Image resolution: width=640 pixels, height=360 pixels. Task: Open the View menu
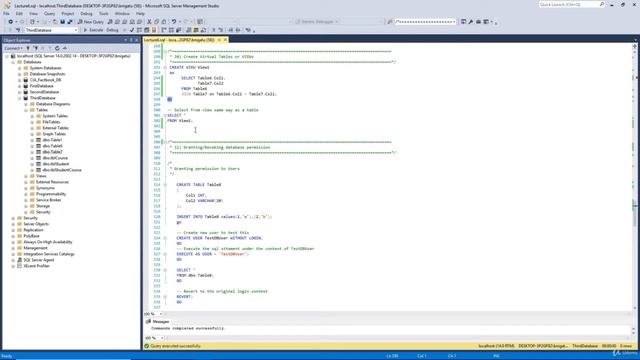tap(33, 13)
